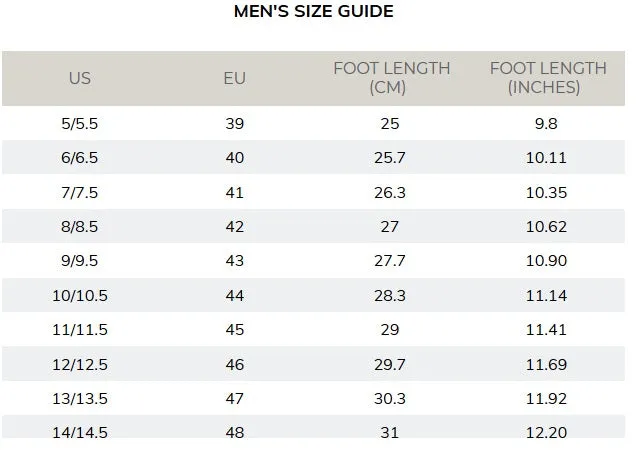The width and height of the screenshot is (636, 450).
Task: Select the US column header
Action: pyautogui.click(x=80, y=78)
